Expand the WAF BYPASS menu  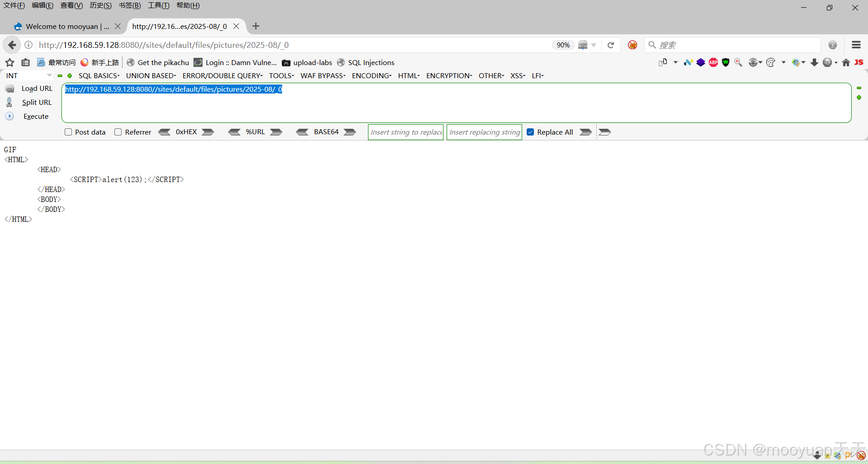point(323,75)
